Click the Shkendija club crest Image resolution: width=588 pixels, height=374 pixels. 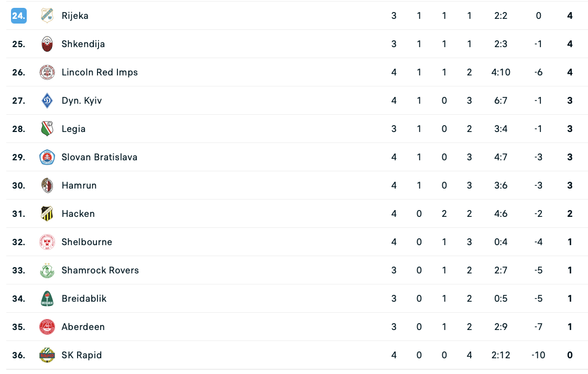[47, 44]
